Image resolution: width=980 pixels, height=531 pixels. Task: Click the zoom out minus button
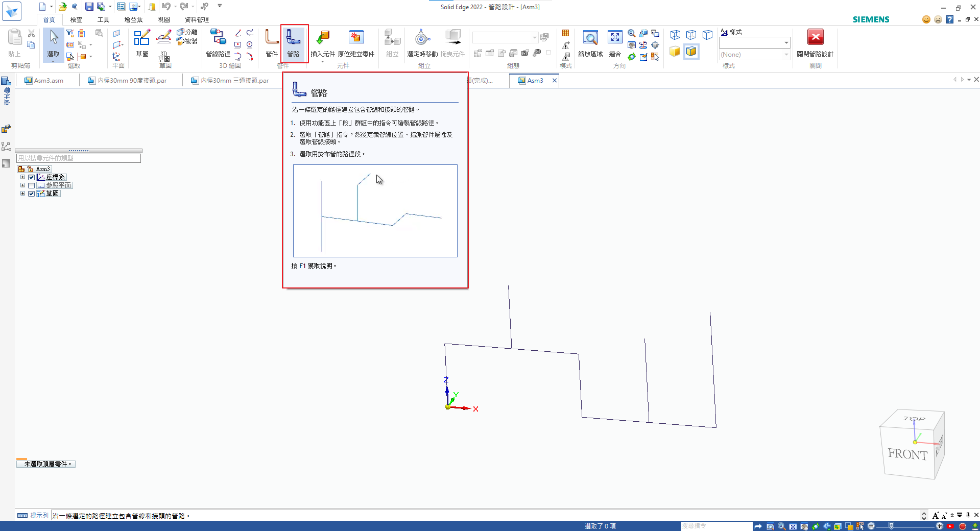coord(871,526)
